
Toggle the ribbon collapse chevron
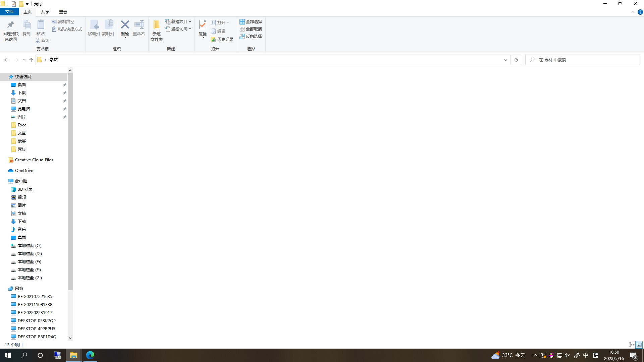click(x=633, y=12)
